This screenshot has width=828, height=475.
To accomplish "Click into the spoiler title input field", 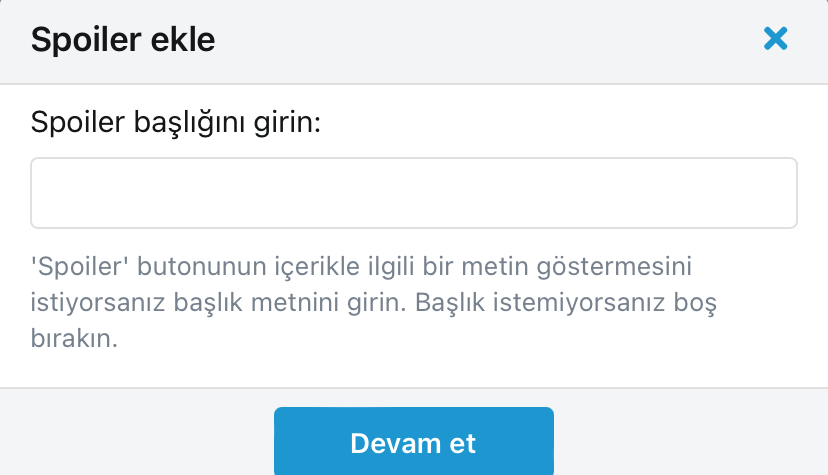I will coord(413,193).
